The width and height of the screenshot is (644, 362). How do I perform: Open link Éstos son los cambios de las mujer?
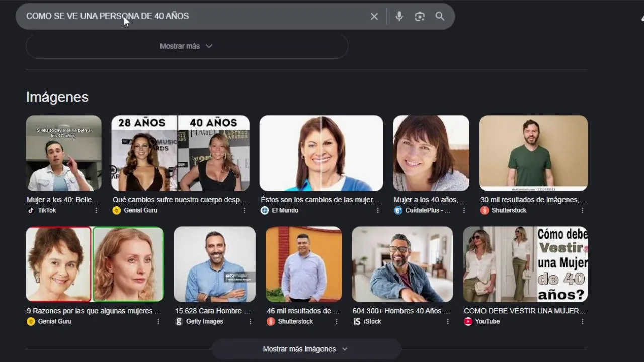(x=320, y=200)
